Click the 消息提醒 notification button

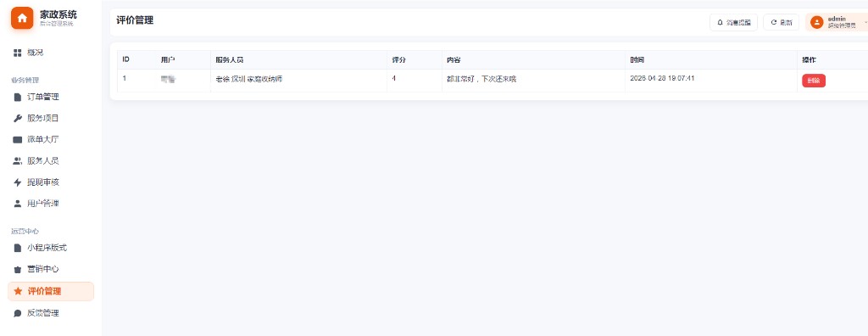coord(733,22)
